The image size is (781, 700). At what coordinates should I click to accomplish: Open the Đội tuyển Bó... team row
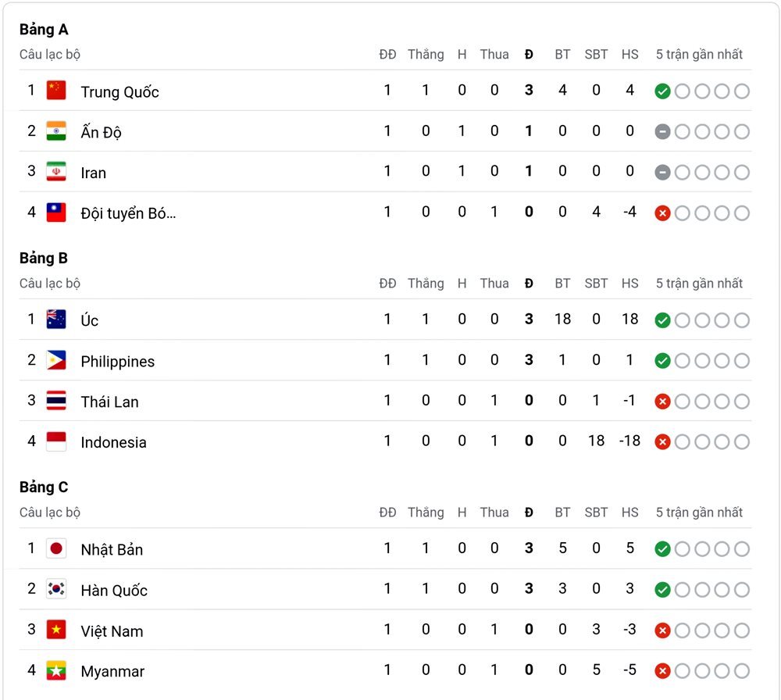[x=385, y=212]
